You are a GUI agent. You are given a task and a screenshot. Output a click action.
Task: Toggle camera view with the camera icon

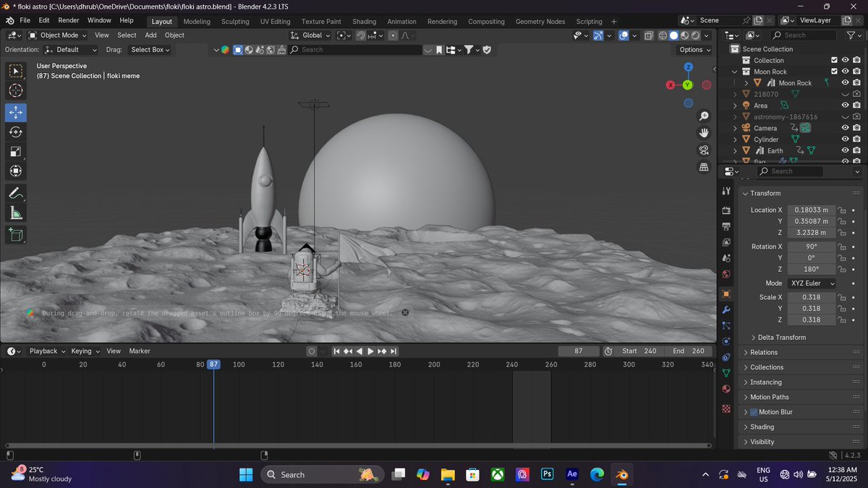[704, 150]
